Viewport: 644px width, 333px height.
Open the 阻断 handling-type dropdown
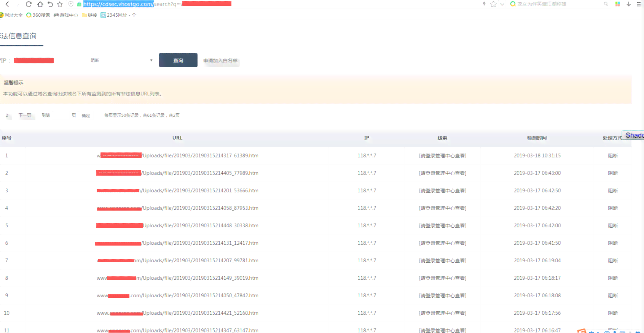(x=121, y=60)
